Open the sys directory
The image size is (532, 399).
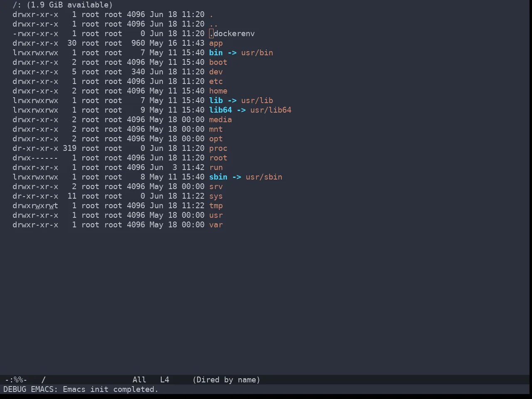click(216, 196)
